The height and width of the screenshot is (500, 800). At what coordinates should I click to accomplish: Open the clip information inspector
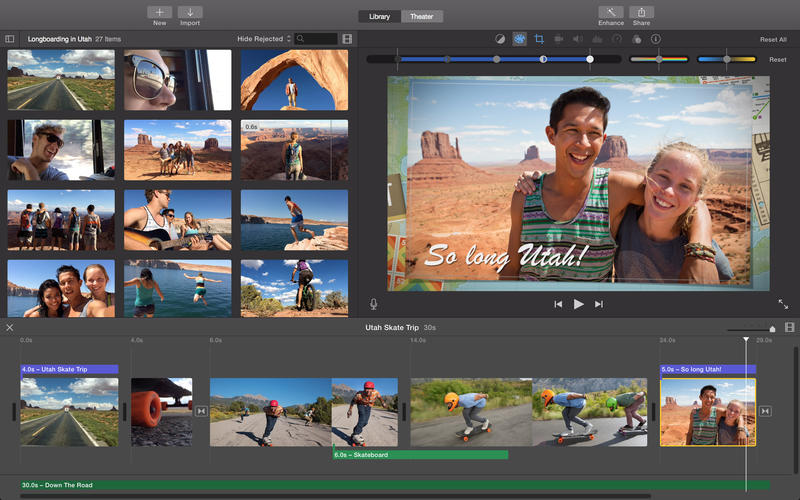655,39
